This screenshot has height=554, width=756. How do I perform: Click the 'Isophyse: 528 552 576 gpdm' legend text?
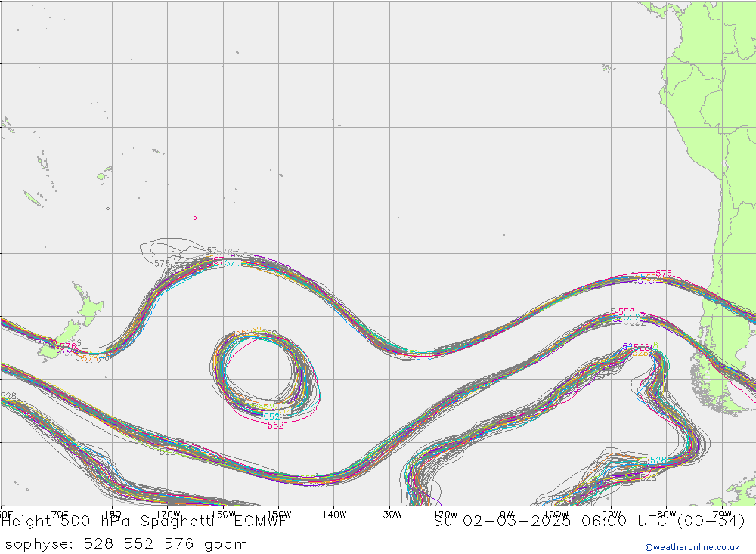(124, 544)
